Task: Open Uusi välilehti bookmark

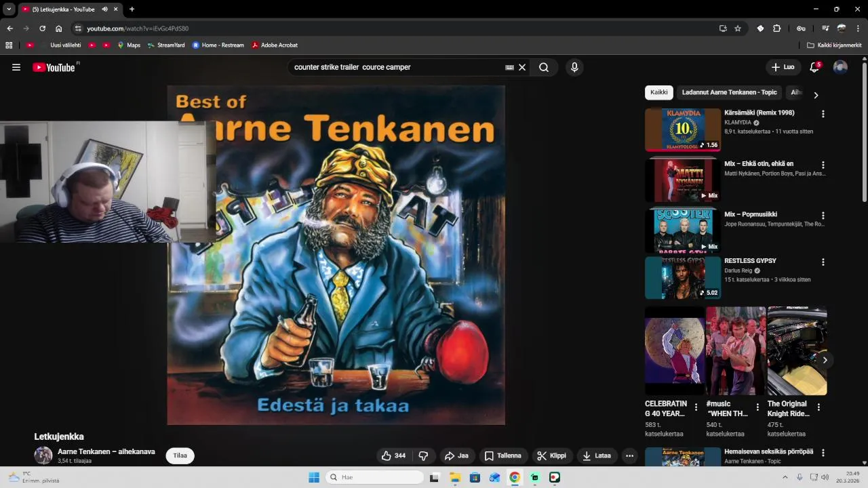Action: (60, 45)
